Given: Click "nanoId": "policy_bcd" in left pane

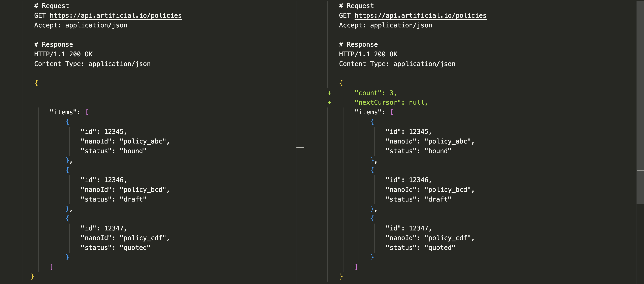Looking at the screenshot, I should [x=125, y=190].
